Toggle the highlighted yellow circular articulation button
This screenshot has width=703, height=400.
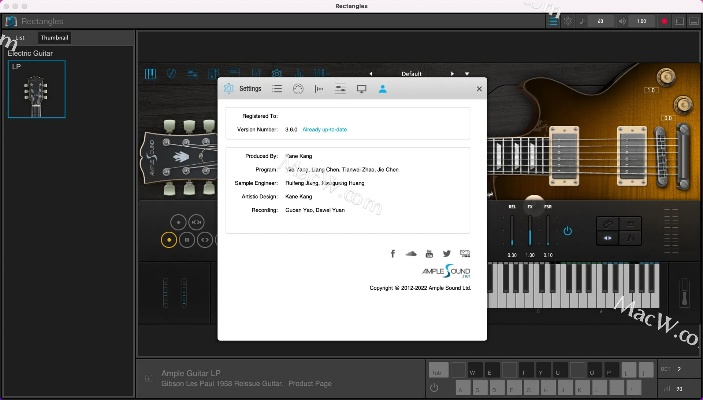pyautogui.click(x=169, y=239)
